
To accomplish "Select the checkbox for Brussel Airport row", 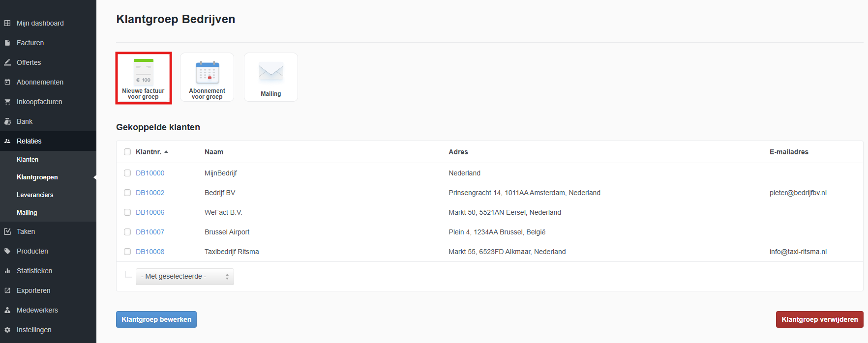I will 127,232.
